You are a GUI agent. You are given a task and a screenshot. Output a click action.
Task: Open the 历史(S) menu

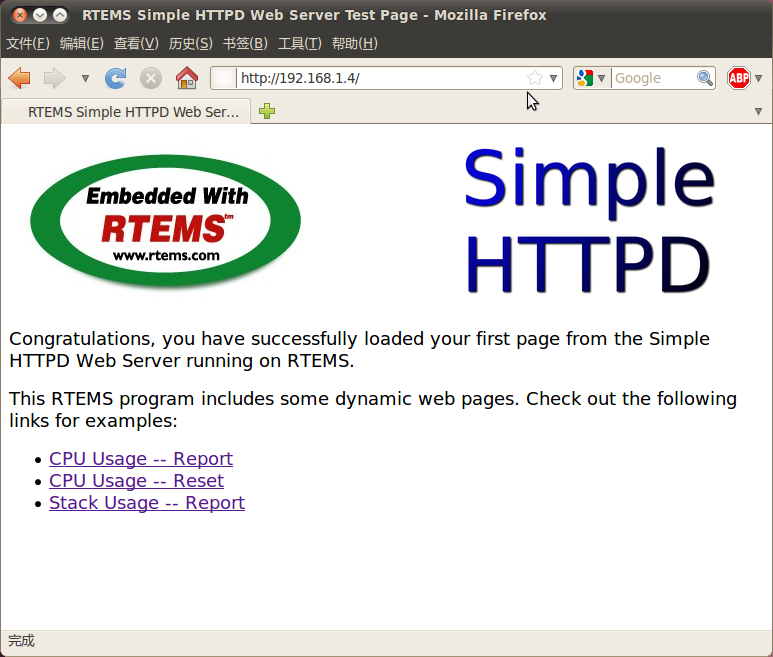(x=190, y=43)
